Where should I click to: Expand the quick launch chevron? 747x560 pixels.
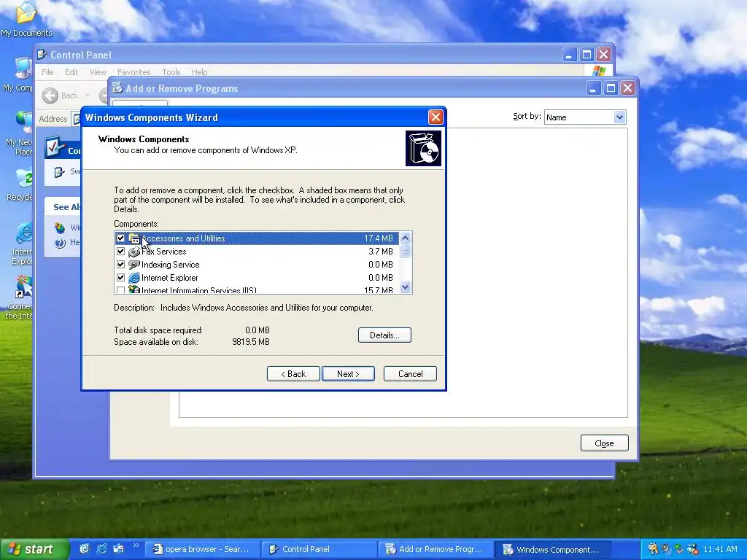[x=136, y=545]
